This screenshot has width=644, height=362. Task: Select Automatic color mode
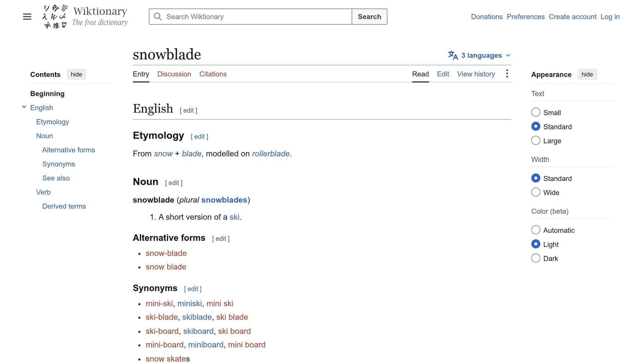(x=536, y=230)
